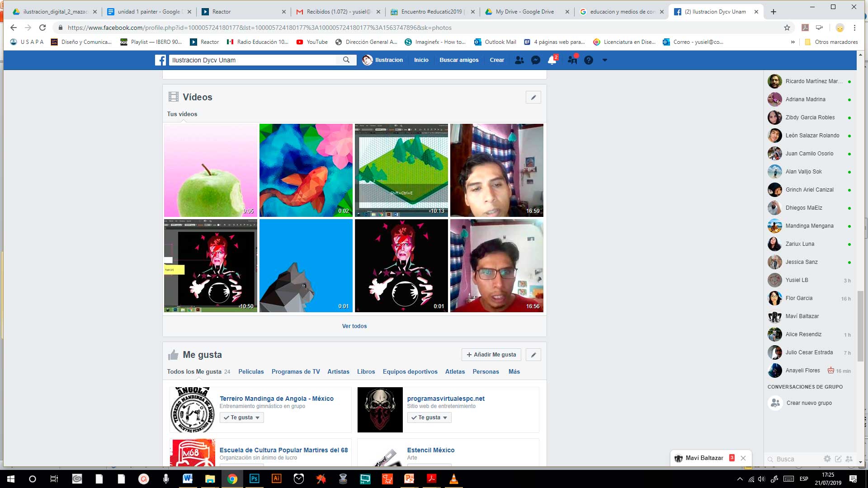
Task: Click Inicio in top navigation
Action: (x=421, y=60)
